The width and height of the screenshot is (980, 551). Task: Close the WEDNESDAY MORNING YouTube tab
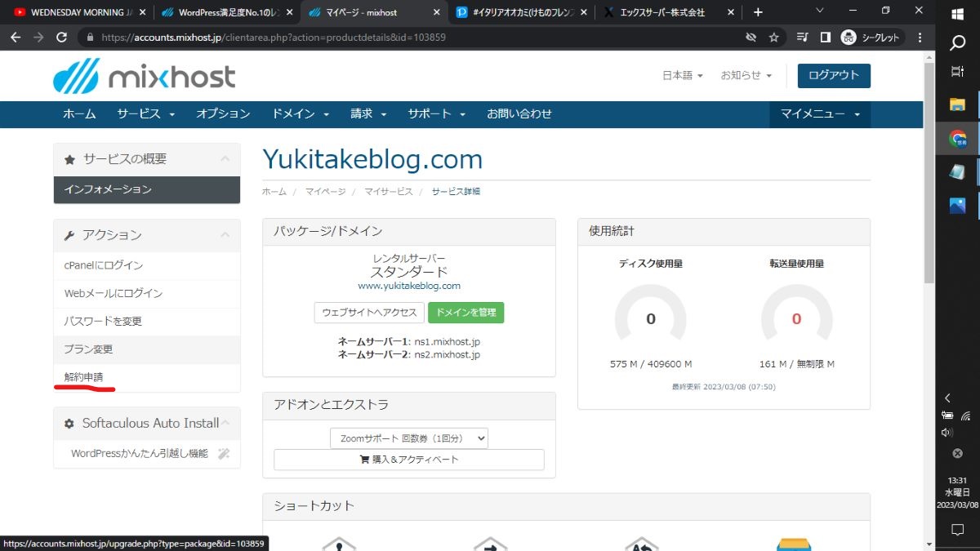pos(143,12)
